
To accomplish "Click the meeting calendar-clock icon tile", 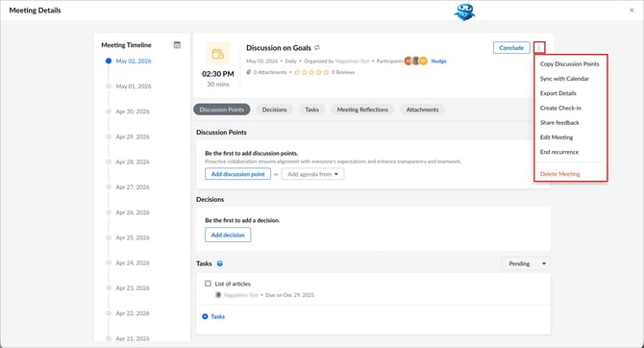I will tap(217, 54).
